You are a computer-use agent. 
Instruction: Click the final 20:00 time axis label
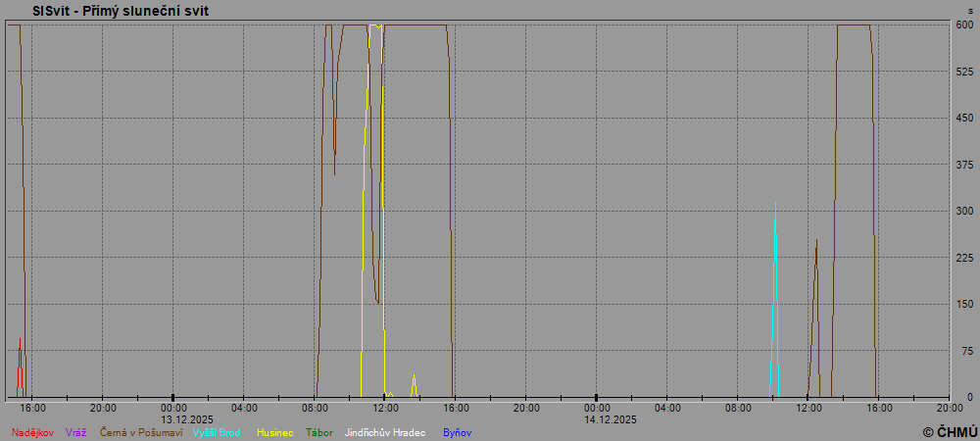pos(949,408)
